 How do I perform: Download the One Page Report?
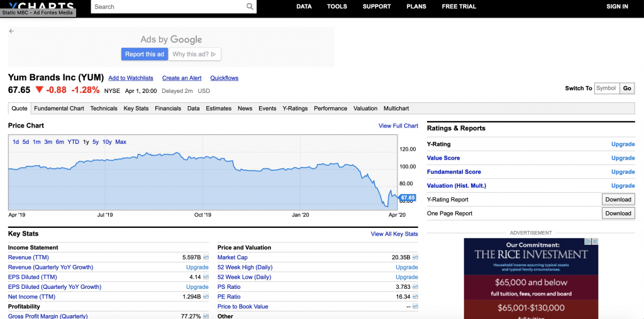click(x=618, y=214)
